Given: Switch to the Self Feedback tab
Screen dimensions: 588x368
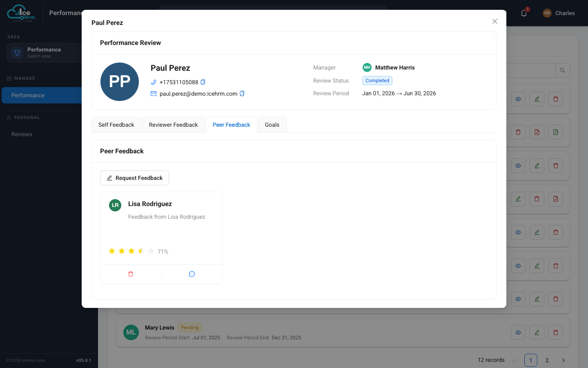Looking at the screenshot, I should click(116, 125).
